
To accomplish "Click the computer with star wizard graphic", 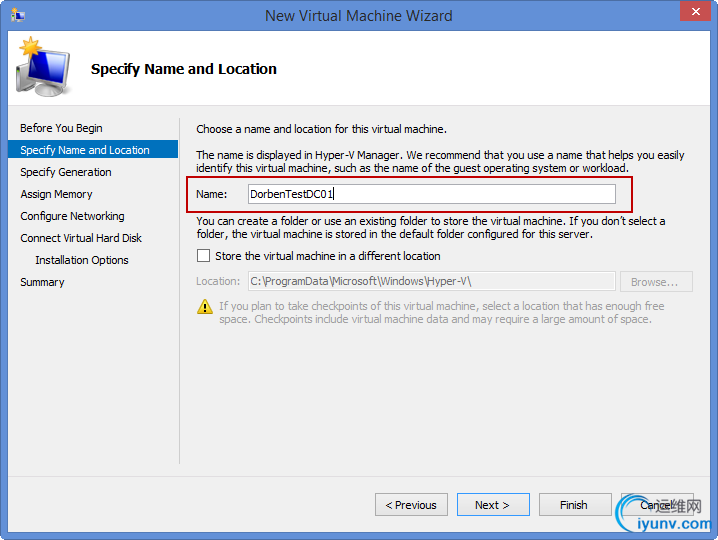I will 43,67.
